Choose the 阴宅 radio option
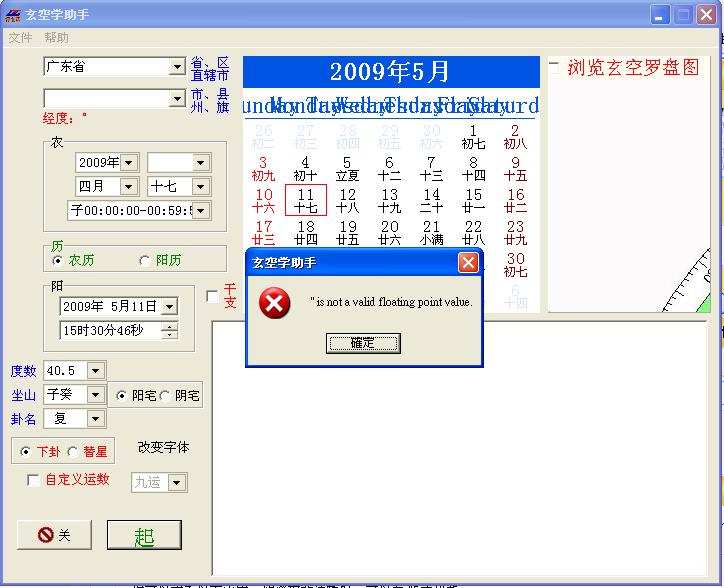The image size is (724, 588). tap(166, 395)
